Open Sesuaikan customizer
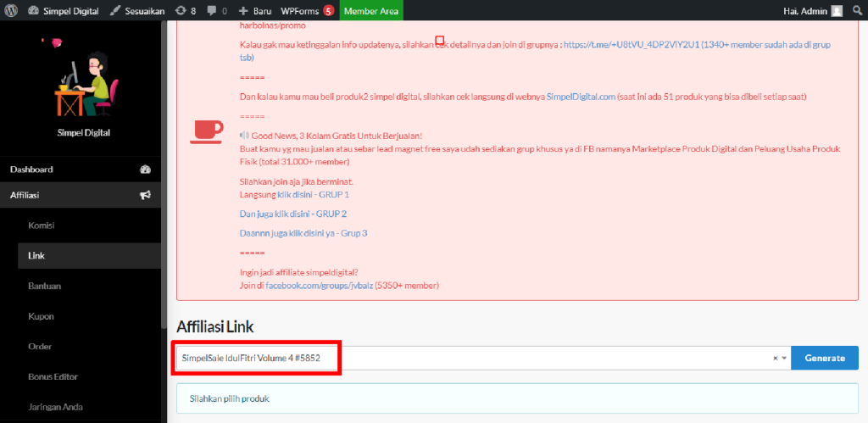Viewport: 868px width, 423px height. 136,10
